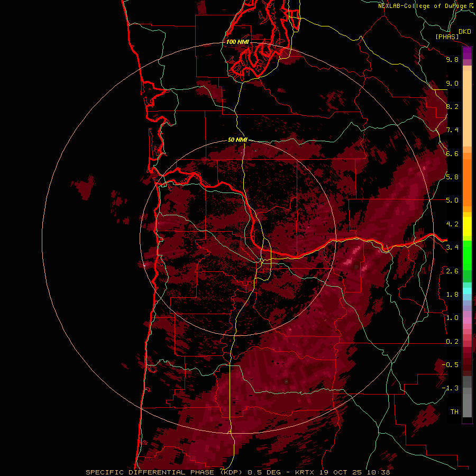Click the 100 NMI range ring label
This screenshot has width=476, height=476.
pyautogui.click(x=237, y=42)
